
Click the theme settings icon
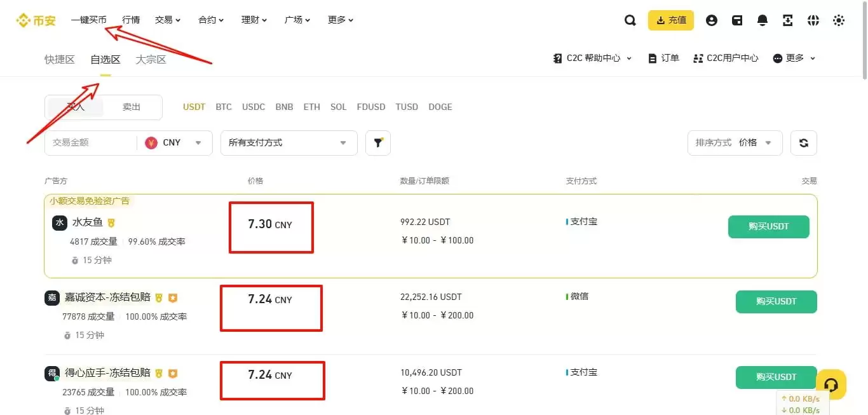click(x=838, y=20)
